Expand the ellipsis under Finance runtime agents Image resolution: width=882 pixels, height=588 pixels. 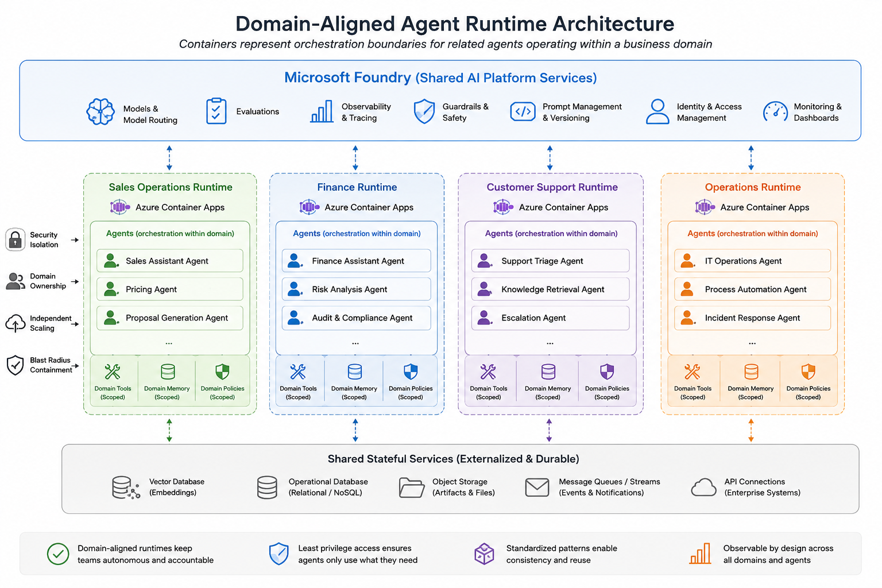click(x=355, y=343)
